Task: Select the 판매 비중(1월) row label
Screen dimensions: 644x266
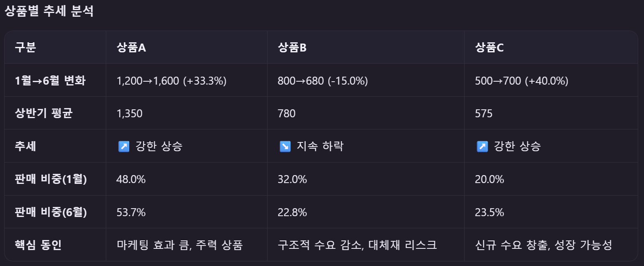Action: pos(51,180)
